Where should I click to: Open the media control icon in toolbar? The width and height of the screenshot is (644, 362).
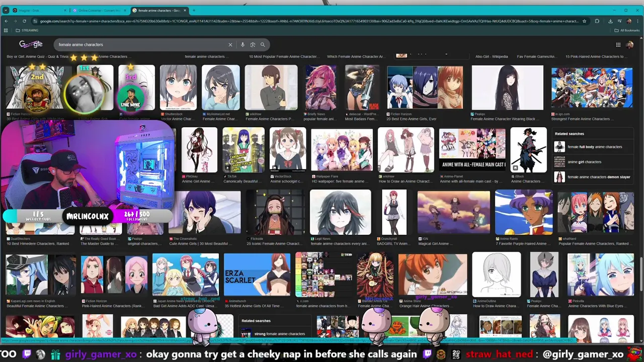click(x=619, y=21)
